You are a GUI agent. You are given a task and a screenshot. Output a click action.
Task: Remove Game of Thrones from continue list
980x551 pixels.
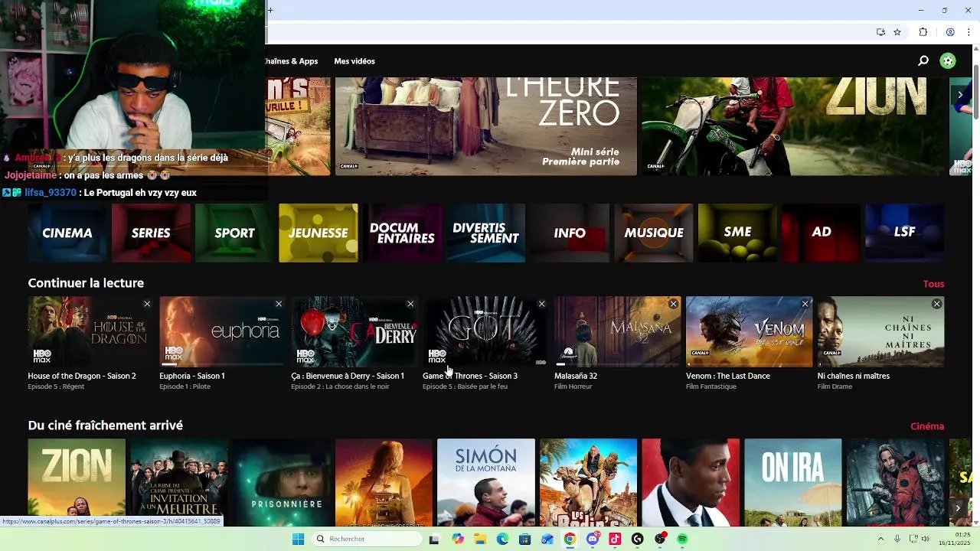click(541, 304)
